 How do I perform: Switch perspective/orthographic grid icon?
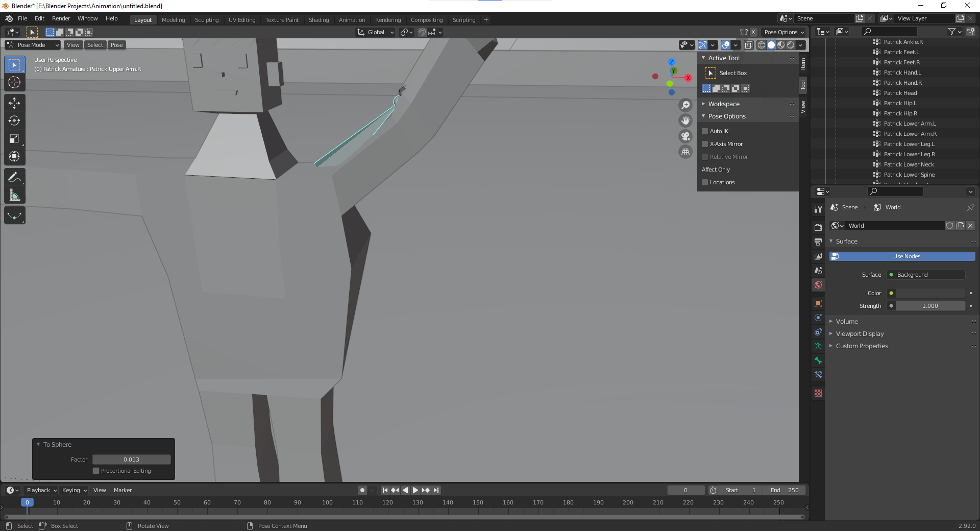point(685,152)
